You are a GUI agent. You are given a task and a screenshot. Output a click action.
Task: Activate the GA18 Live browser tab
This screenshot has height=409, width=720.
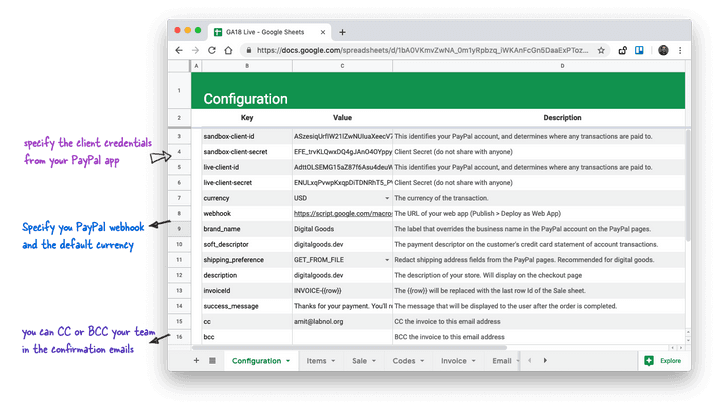[x=270, y=32]
